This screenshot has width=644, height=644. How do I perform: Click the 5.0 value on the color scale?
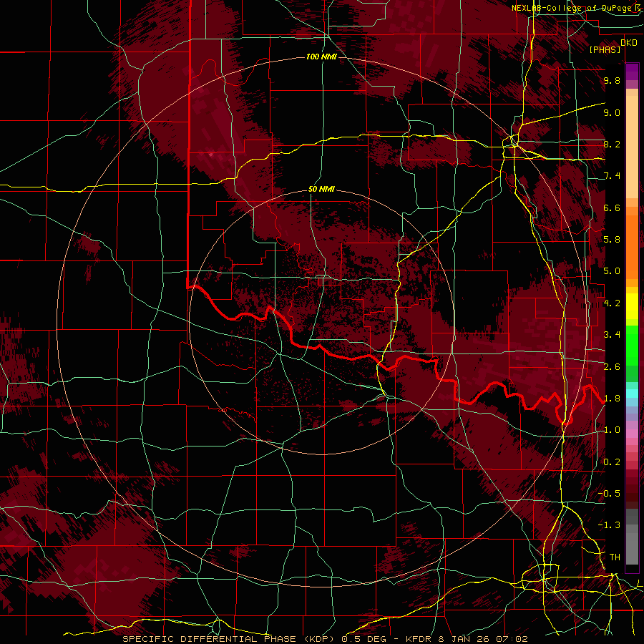tap(612, 271)
